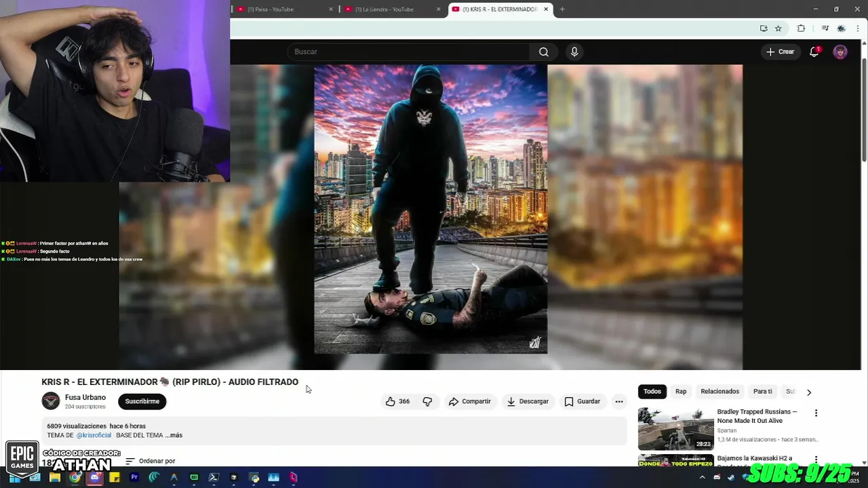Click the pink app icon in the taskbar

(294, 477)
